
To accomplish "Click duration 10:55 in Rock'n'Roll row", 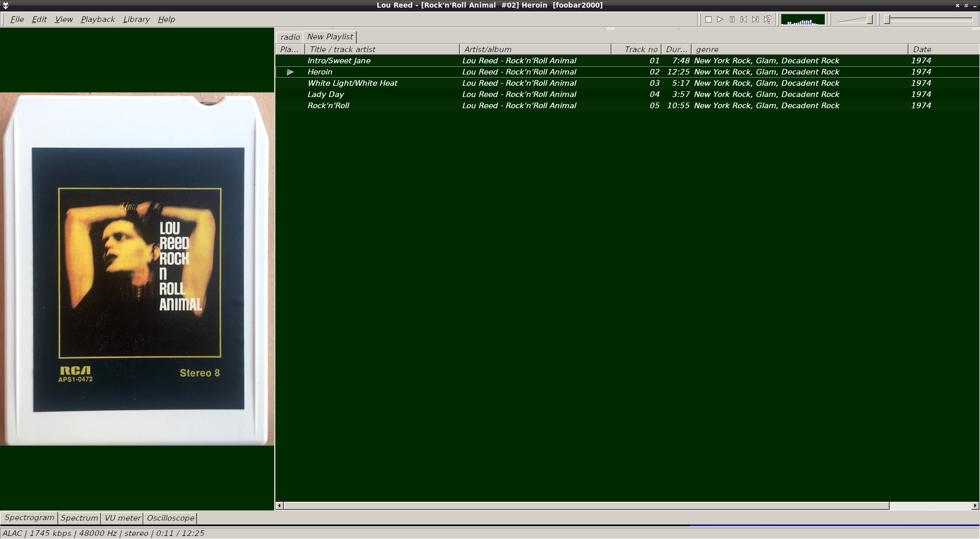I will click(x=678, y=106).
